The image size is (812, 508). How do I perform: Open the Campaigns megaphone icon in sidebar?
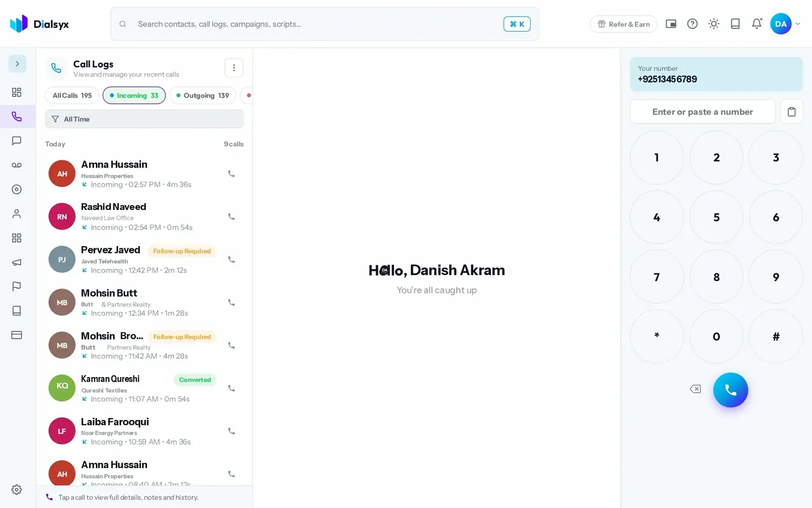(17, 262)
